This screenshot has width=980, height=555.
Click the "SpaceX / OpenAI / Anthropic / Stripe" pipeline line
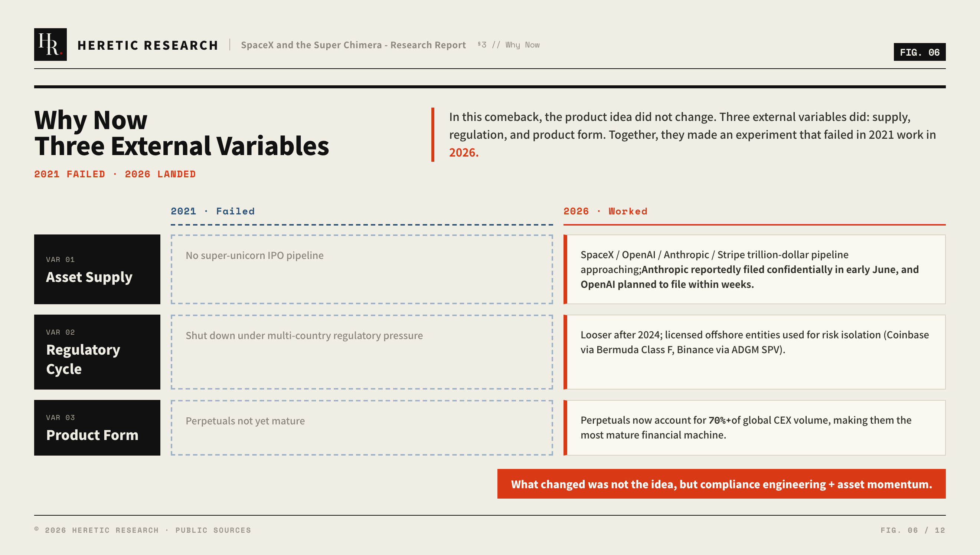pos(714,254)
